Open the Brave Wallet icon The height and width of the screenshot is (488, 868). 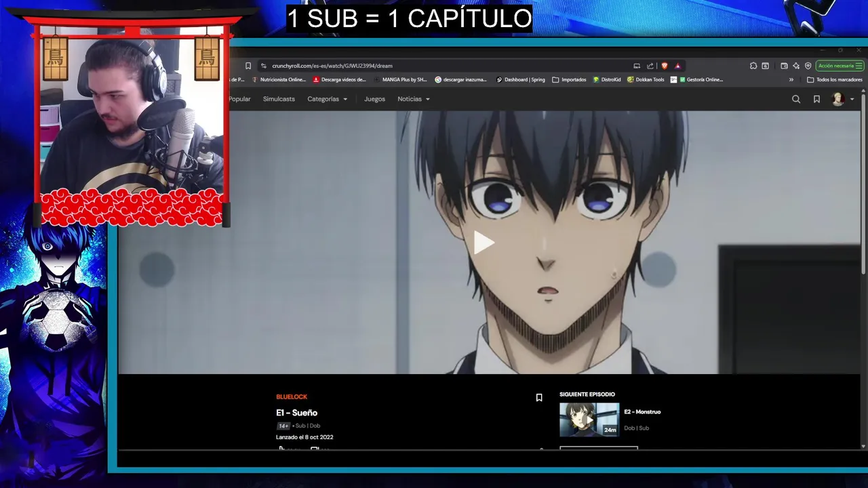pyautogui.click(x=785, y=66)
